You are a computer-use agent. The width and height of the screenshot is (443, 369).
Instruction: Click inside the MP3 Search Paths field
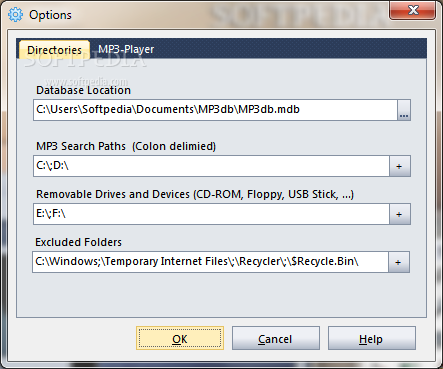[211, 166]
